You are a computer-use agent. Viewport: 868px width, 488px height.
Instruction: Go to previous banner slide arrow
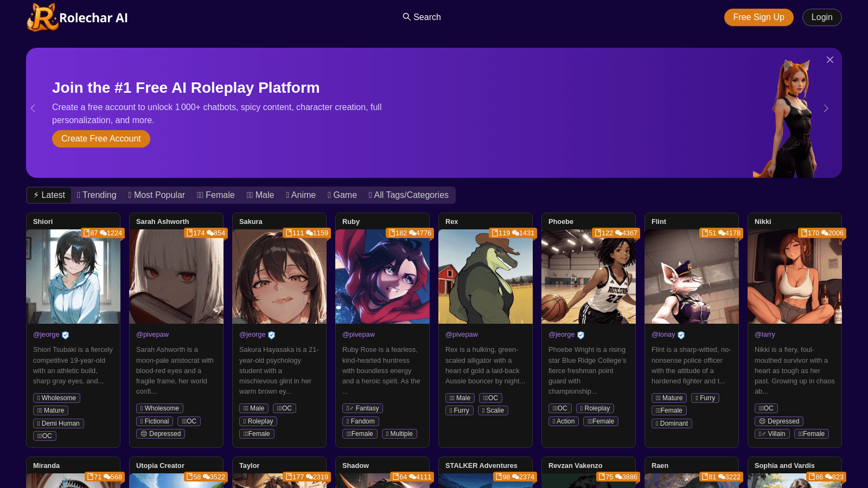pos(33,108)
